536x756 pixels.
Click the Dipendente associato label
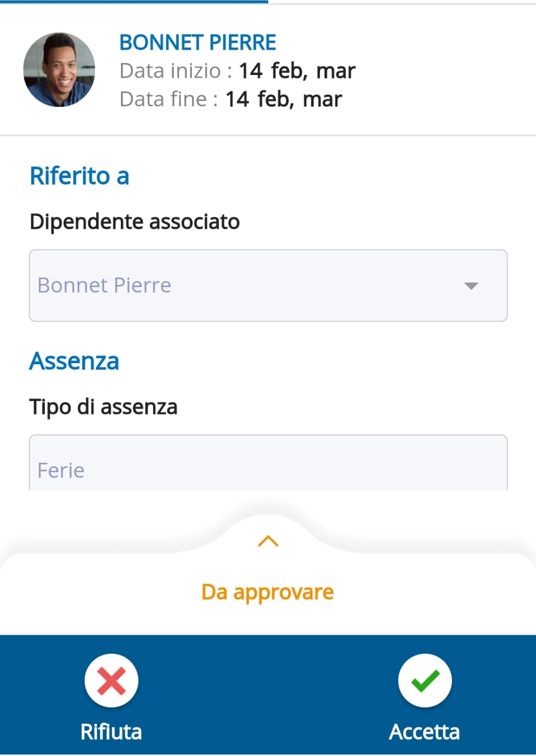[135, 222]
